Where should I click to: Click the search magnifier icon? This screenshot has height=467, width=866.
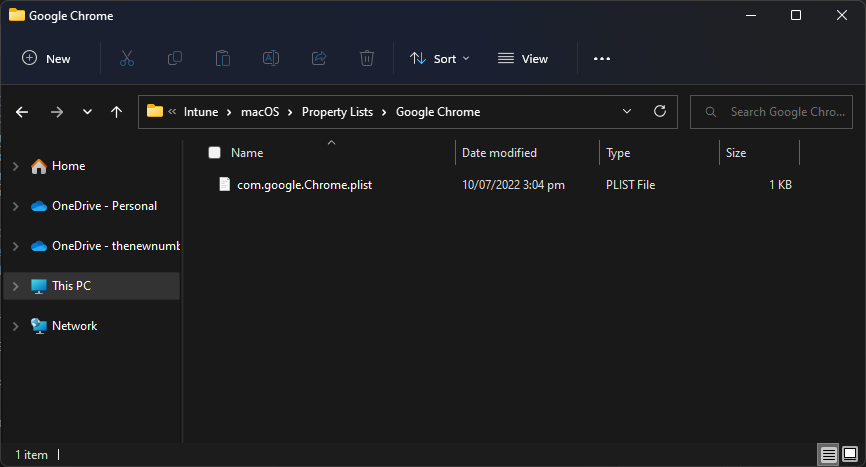(x=711, y=112)
